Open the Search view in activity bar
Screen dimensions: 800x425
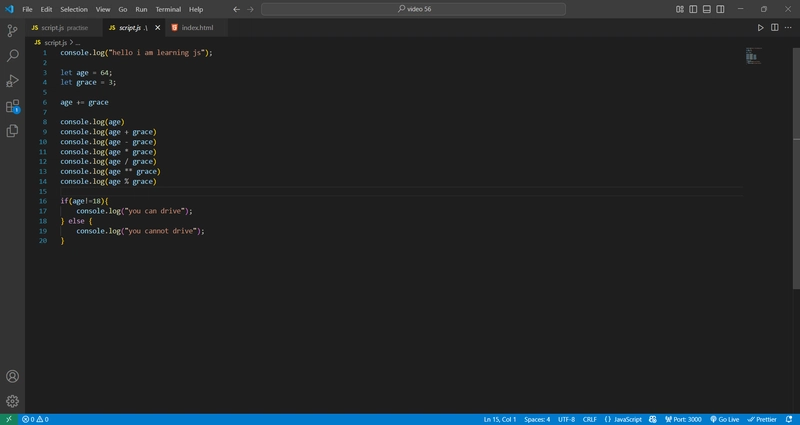tap(12, 56)
